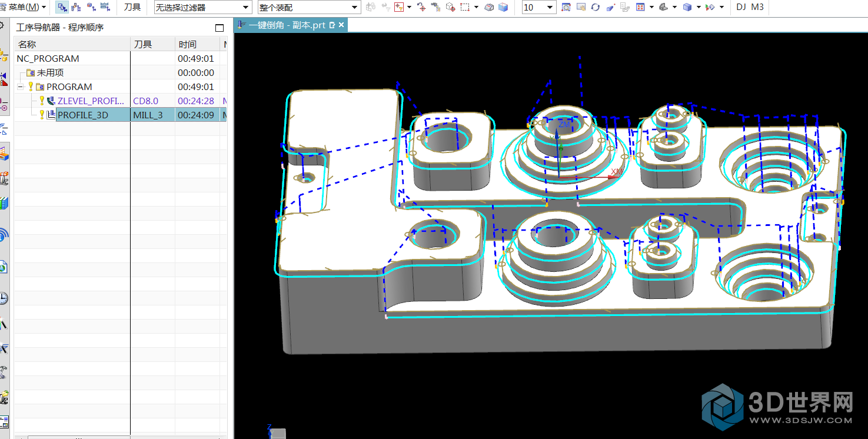
Task: Open the value 10 combo box
Action: (x=539, y=7)
